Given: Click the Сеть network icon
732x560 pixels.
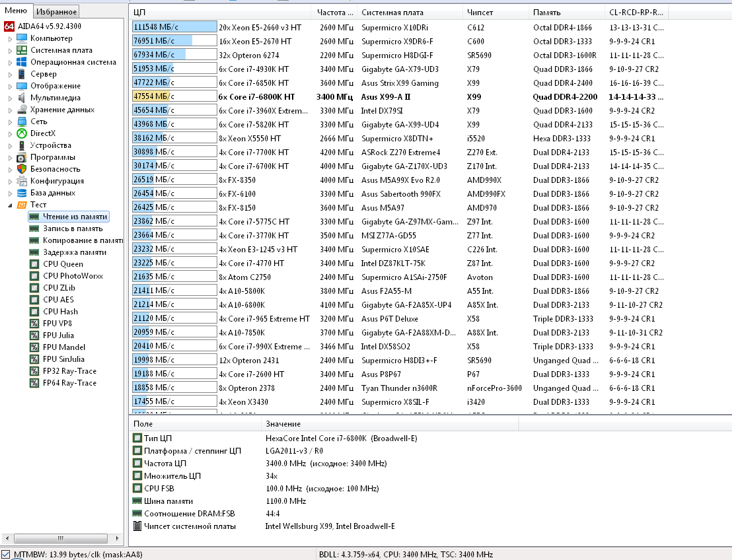Looking at the screenshot, I should pyautogui.click(x=22, y=122).
